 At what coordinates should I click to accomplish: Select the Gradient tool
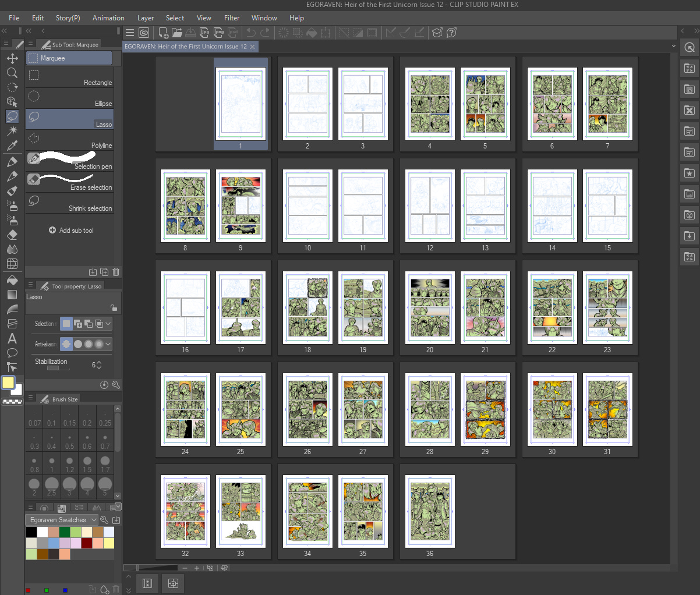tap(12, 295)
